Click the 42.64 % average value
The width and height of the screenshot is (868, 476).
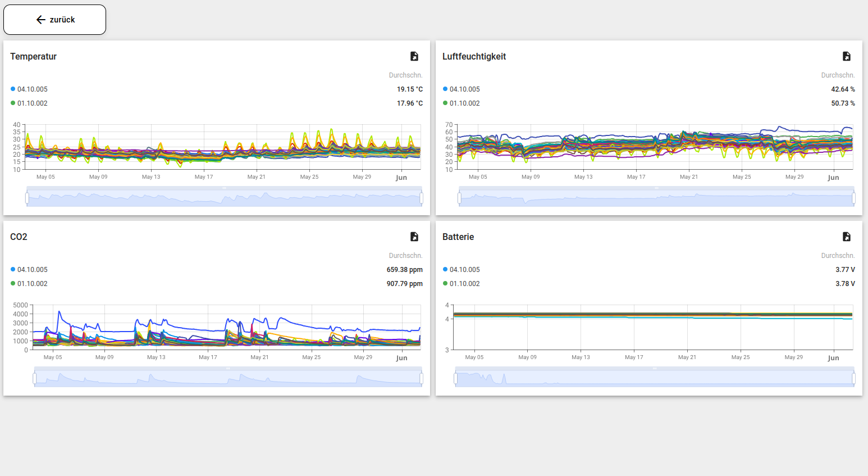pos(843,89)
